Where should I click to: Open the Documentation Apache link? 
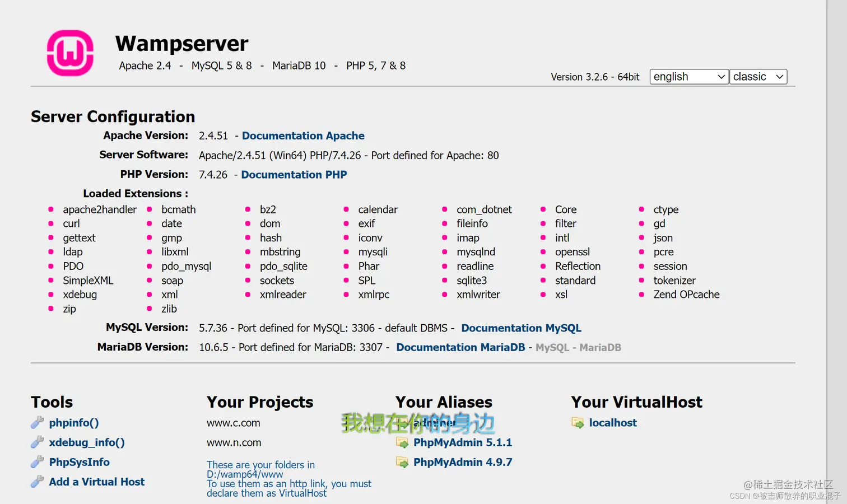tap(303, 136)
